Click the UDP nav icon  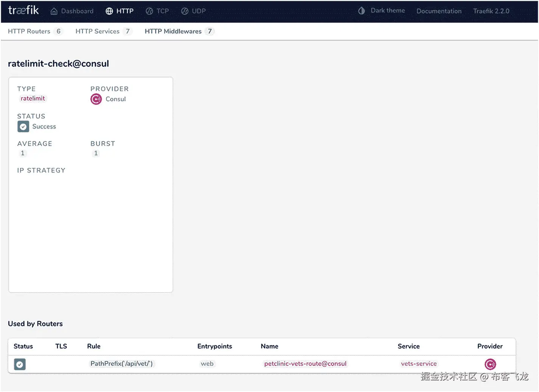tap(185, 11)
